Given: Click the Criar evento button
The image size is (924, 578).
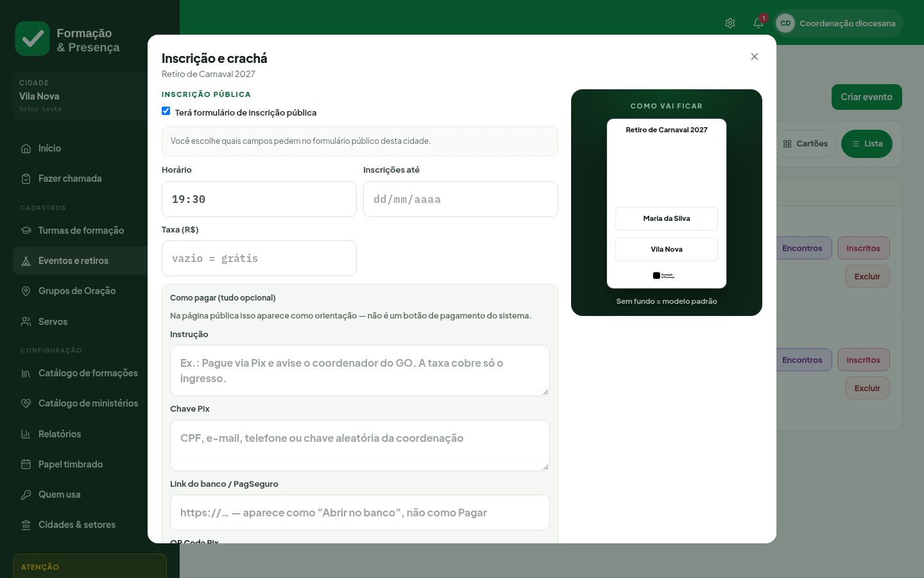Looking at the screenshot, I should [x=867, y=97].
